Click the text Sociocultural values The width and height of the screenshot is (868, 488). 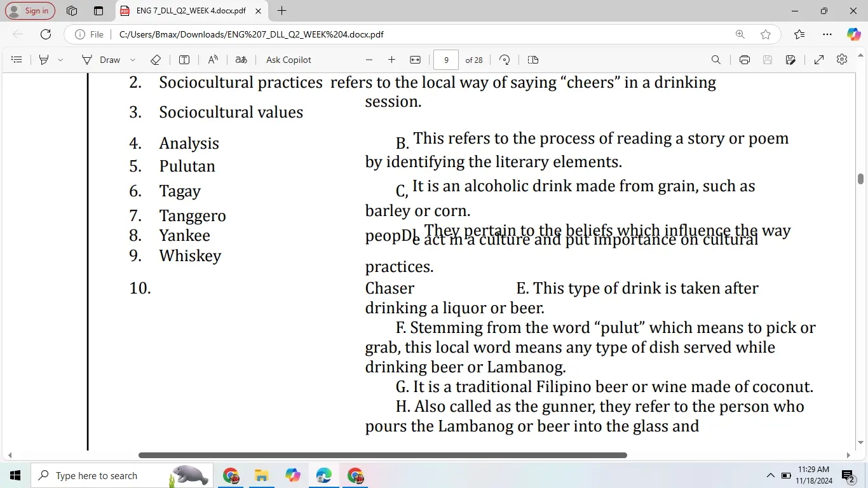(x=231, y=112)
